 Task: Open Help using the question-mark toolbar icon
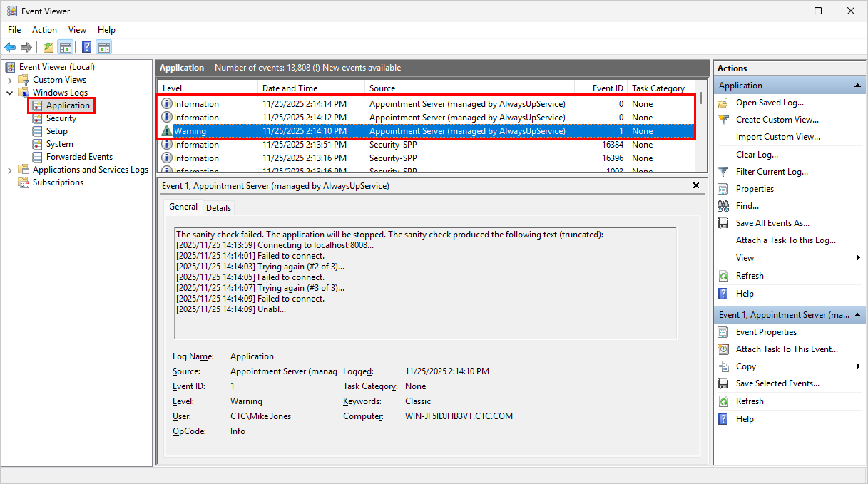coord(86,47)
